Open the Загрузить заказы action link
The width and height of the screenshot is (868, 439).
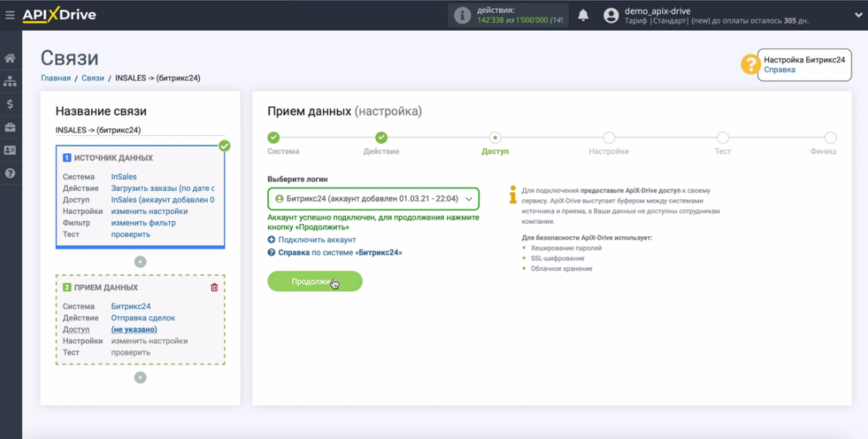(x=163, y=188)
